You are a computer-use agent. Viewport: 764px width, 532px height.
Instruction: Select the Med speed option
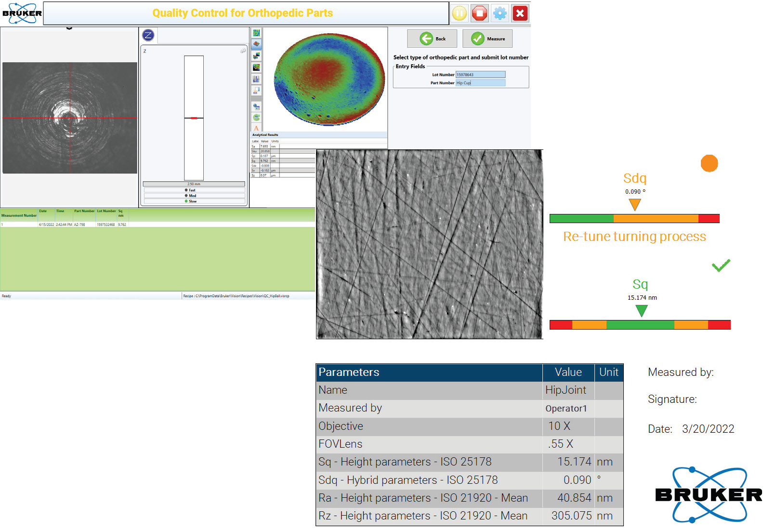pyautogui.click(x=194, y=196)
